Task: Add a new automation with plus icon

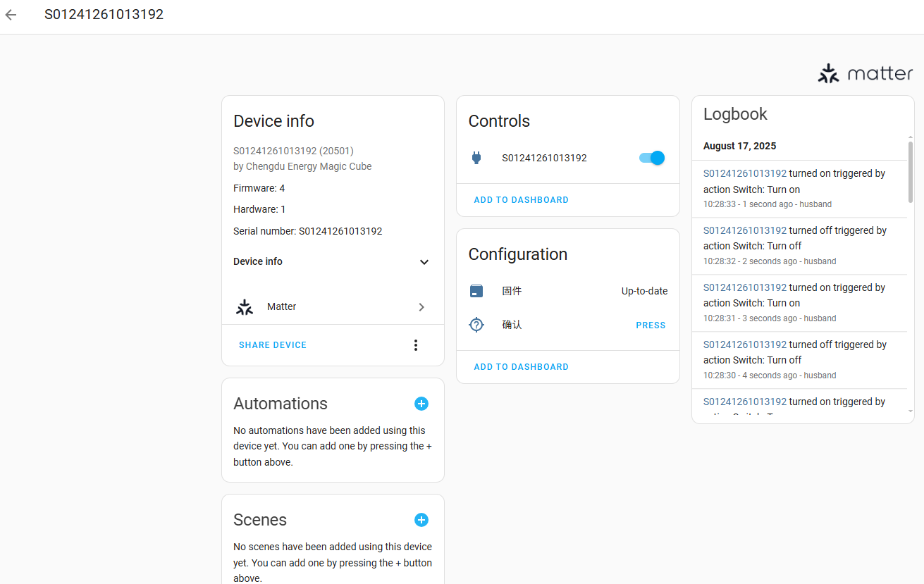Action: click(421, 404)
